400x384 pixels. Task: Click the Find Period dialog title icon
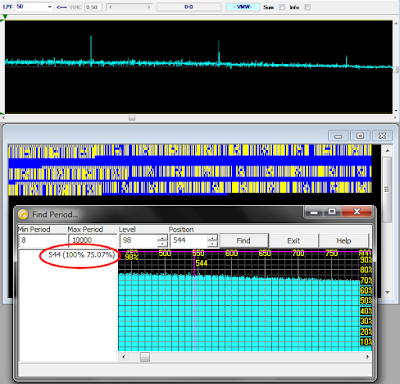click(x=23, y=214)
